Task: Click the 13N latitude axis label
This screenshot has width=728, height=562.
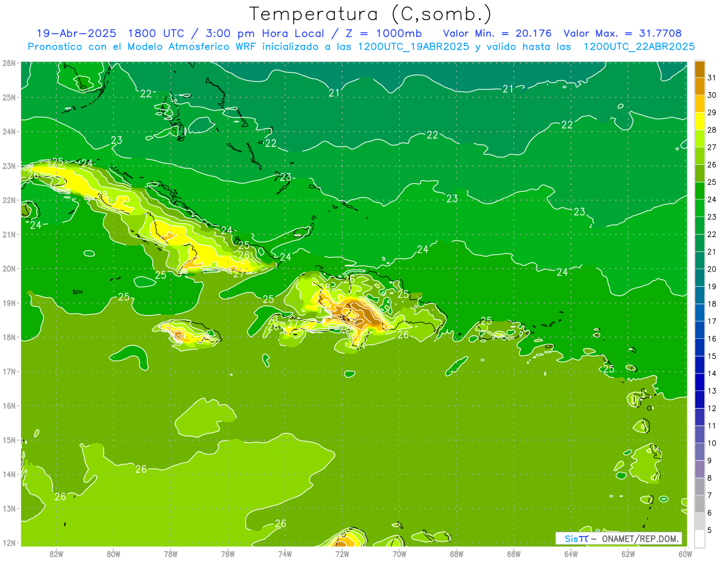Action: [8, 509]
